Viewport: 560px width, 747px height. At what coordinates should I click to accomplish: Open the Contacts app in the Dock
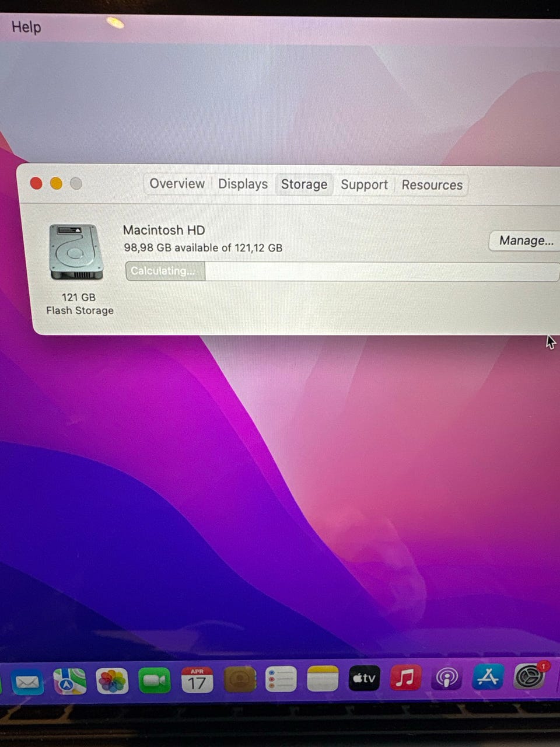[239, 679]
